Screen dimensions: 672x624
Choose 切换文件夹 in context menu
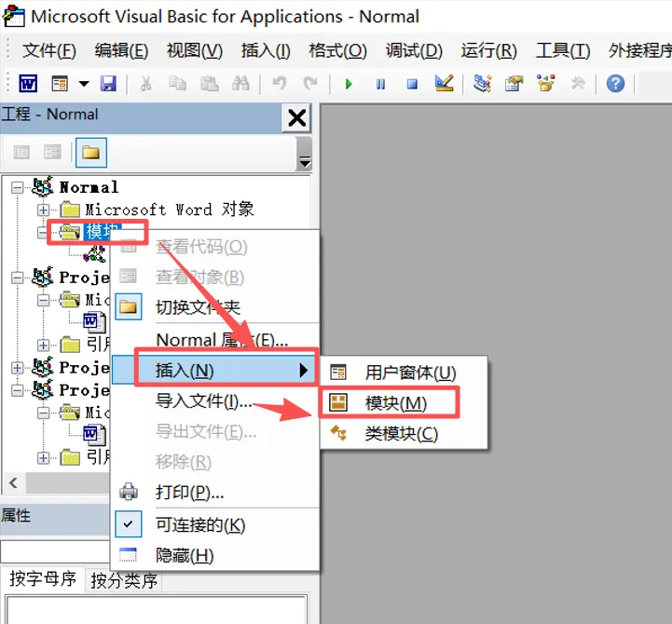[x=215, y=307]
